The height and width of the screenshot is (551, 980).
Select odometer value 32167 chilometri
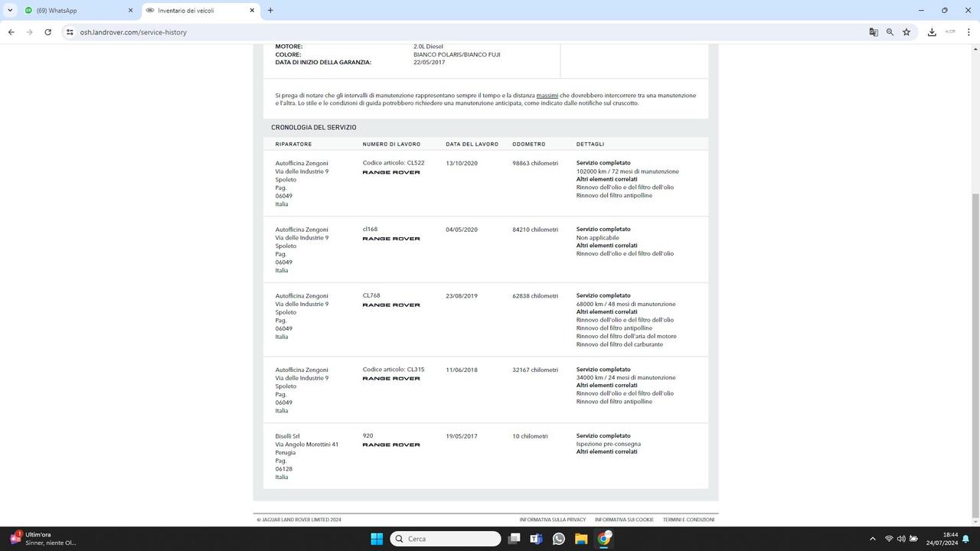coord(535,370)
